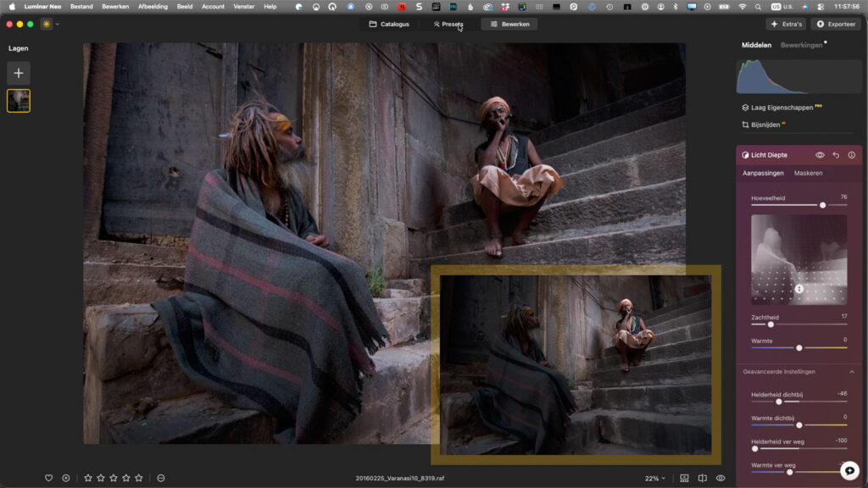
Task: Open the Bewerkingen tab in the side panel
Action: point(801,46)
